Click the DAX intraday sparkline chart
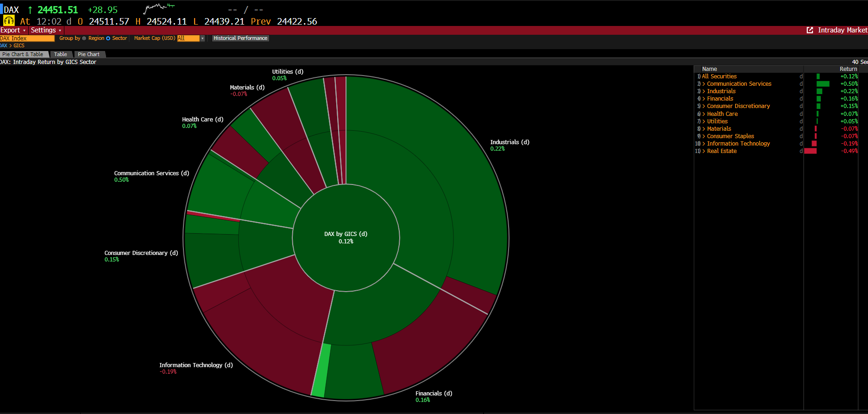Viewport: 868px width, 414px height. tap(159, 8)
